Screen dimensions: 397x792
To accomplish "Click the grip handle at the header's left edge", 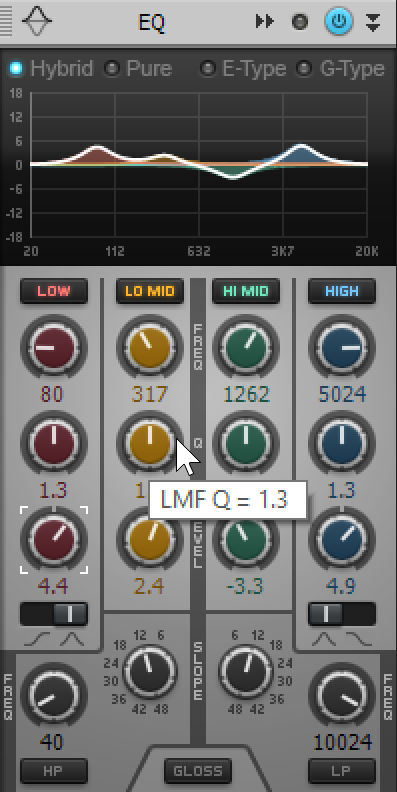I will 6,21.
